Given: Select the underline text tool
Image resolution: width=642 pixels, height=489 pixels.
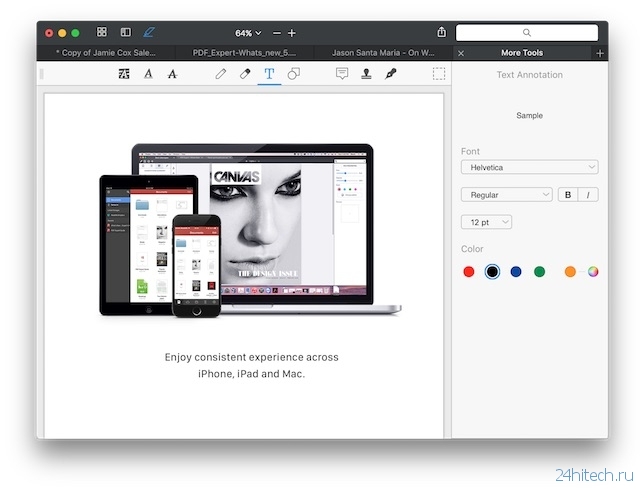Looking at the screenshot, I should click(x=148, y=74).
